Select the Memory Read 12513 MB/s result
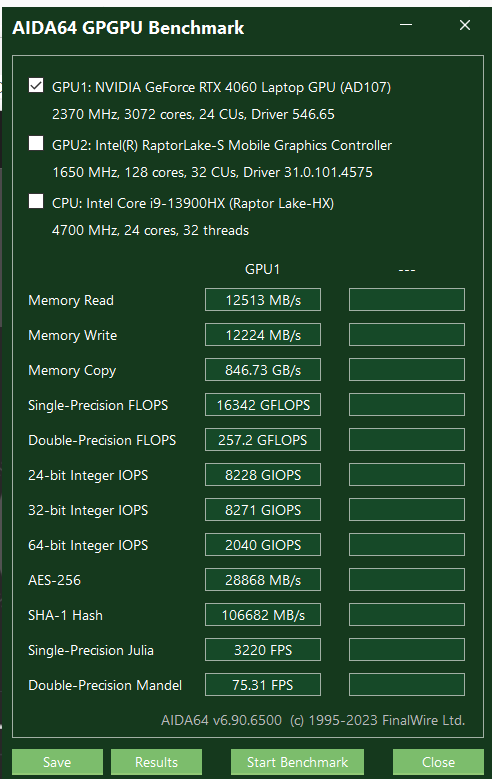 click(x=263, y=300)
